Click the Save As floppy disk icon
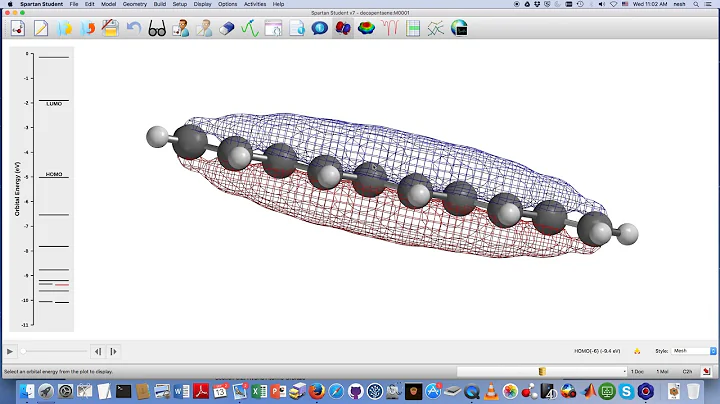 (x=111, y=28)
